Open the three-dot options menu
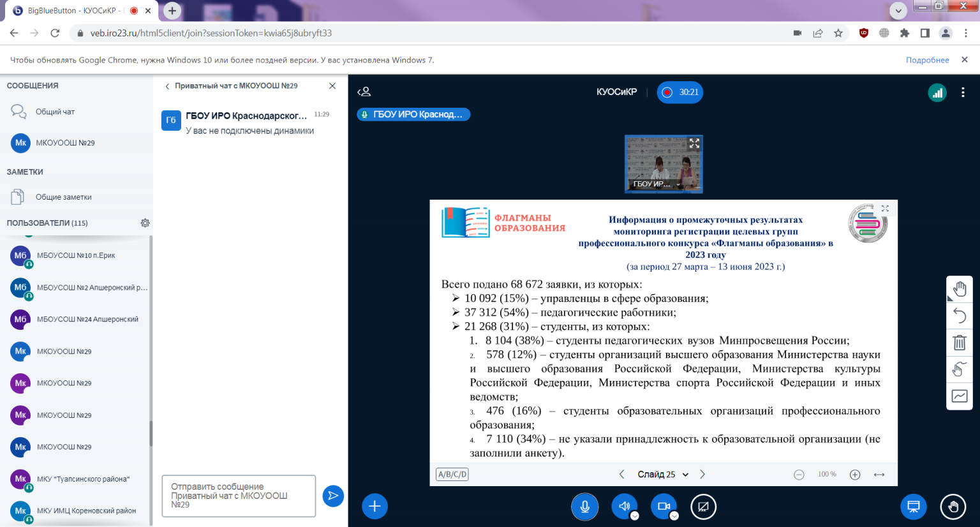Screen dimensions: 980x527 963,93
